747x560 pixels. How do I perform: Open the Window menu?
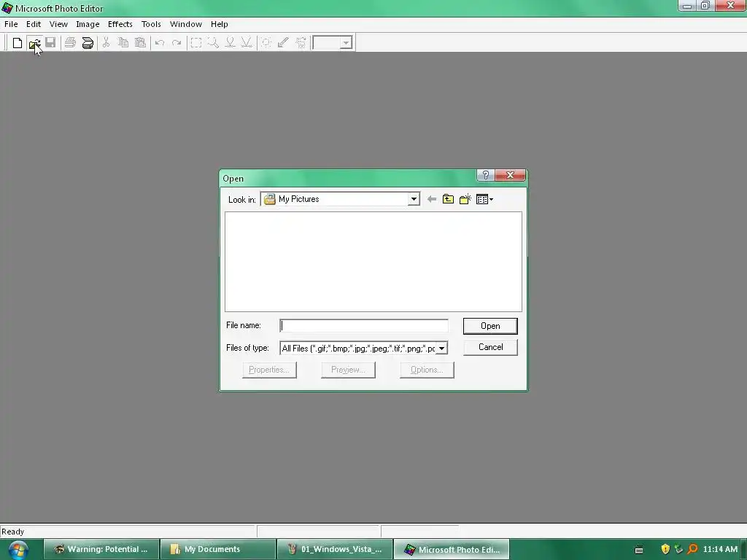[x=186, y=24]
